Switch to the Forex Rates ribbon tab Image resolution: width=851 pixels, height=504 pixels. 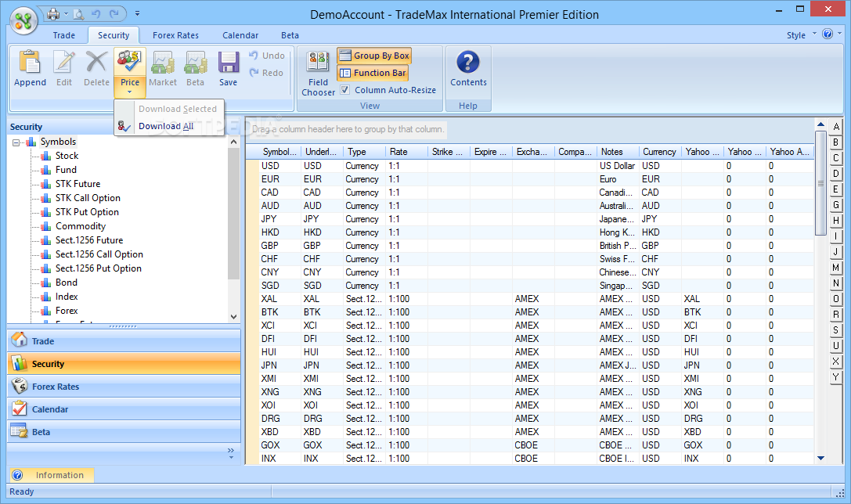click(x=175, y=35)
